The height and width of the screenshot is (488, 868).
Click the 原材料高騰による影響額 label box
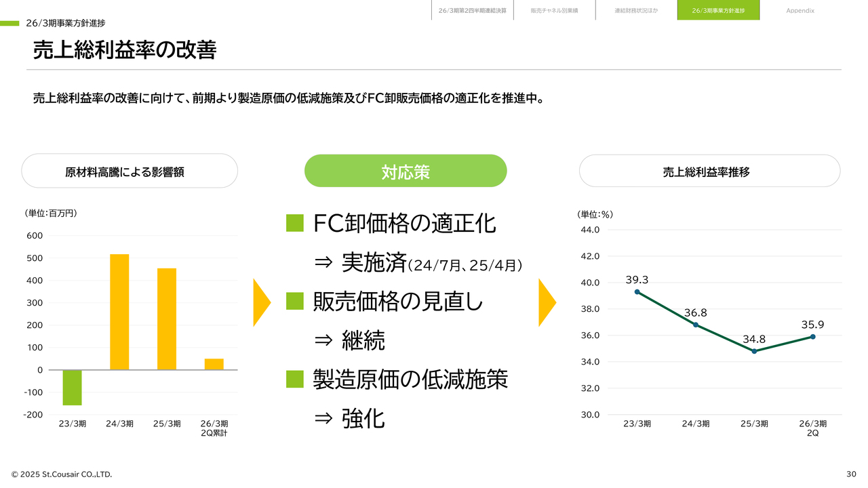130,171
